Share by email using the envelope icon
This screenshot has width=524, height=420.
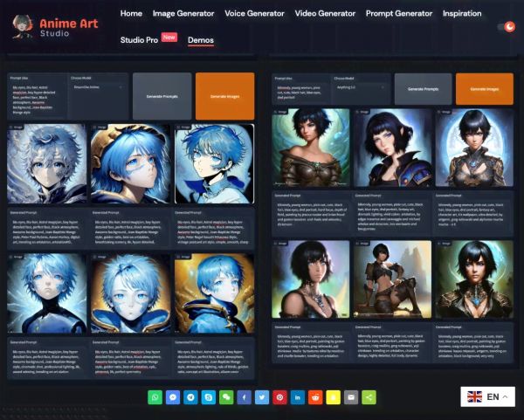point(351,397)
